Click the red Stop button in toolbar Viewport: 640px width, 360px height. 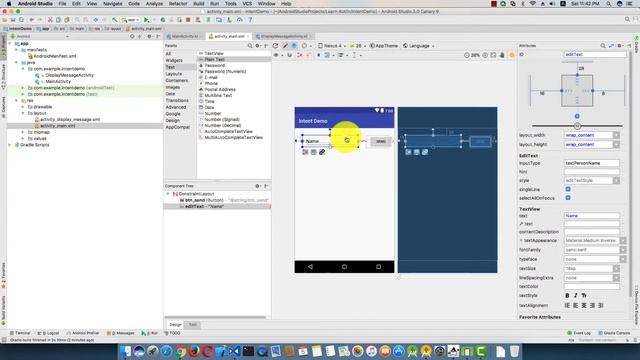pyautogui.click(x=188, y=20)
